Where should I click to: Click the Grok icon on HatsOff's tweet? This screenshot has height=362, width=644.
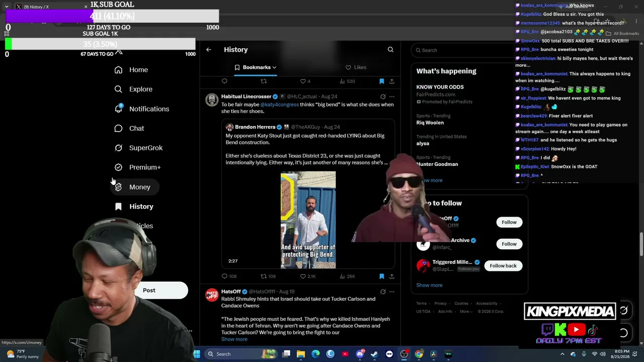tap(383, 292)
